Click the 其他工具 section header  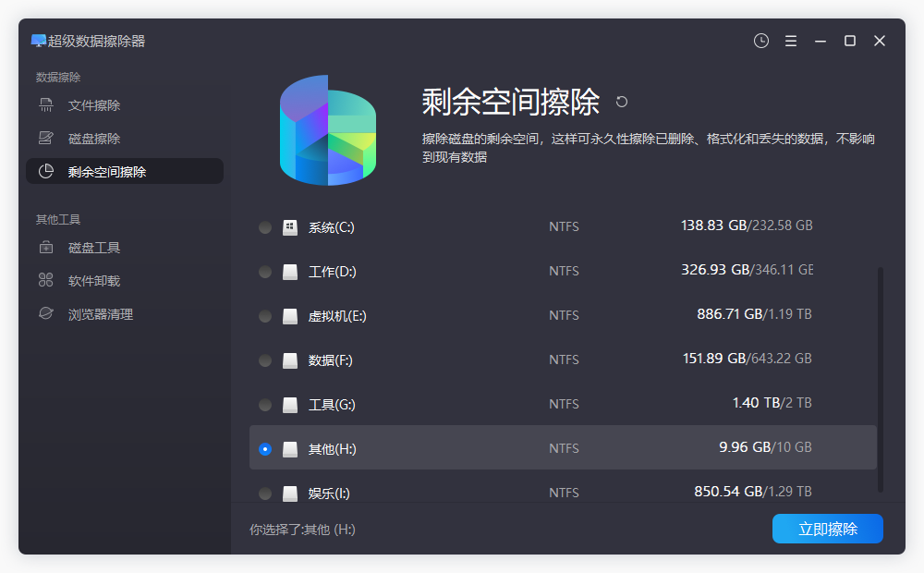point(57,219)
